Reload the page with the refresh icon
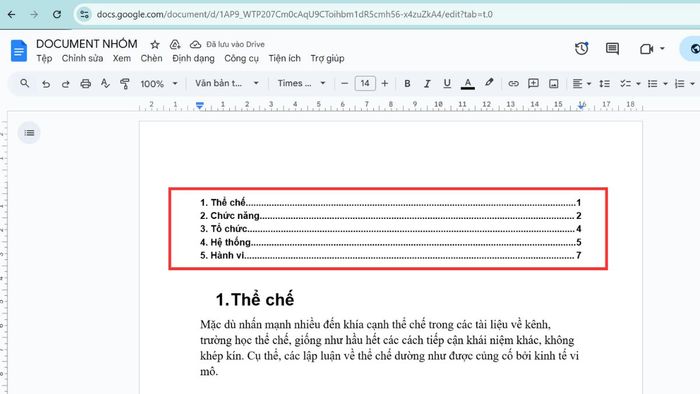This screenshot has height=394, width=700. (x=57, y=14)
